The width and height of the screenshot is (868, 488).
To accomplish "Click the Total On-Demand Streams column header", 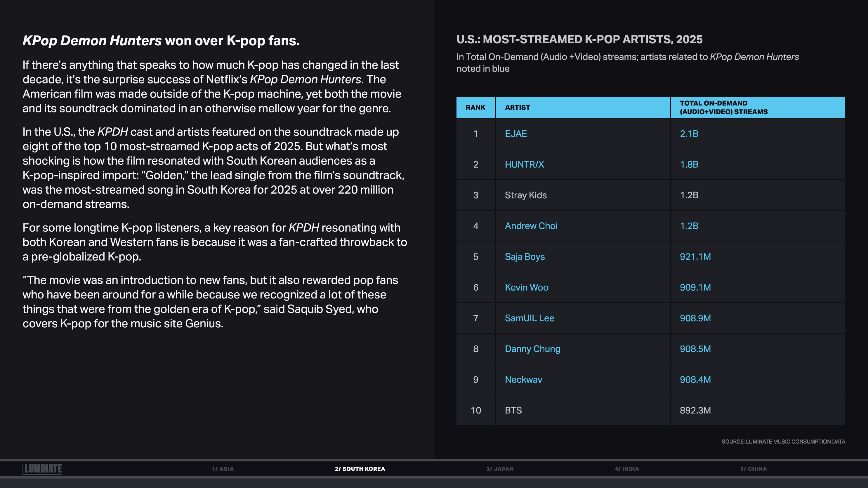I will tap(723, 107).
